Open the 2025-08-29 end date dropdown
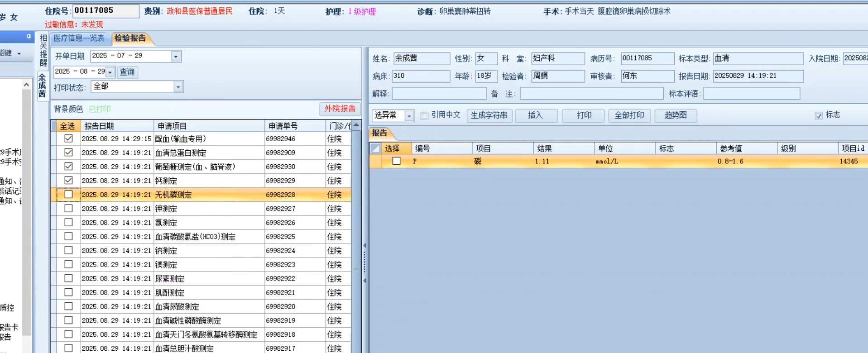 coord(110,72)
